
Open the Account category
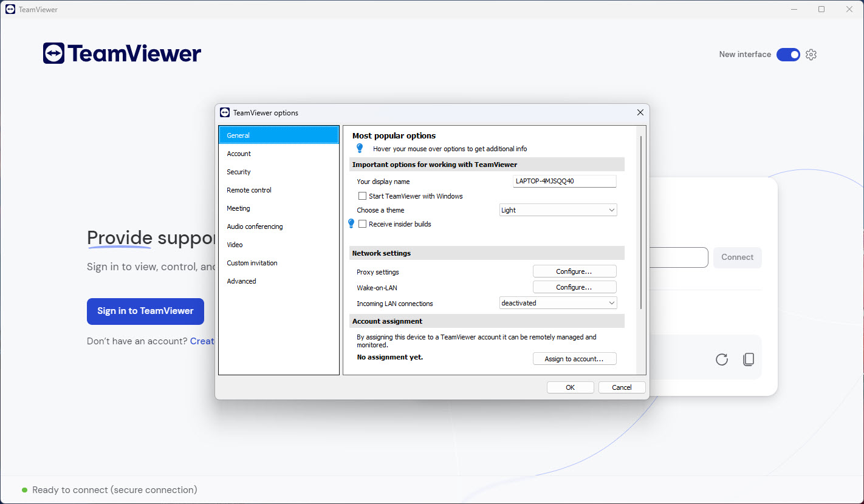(279, 154)
